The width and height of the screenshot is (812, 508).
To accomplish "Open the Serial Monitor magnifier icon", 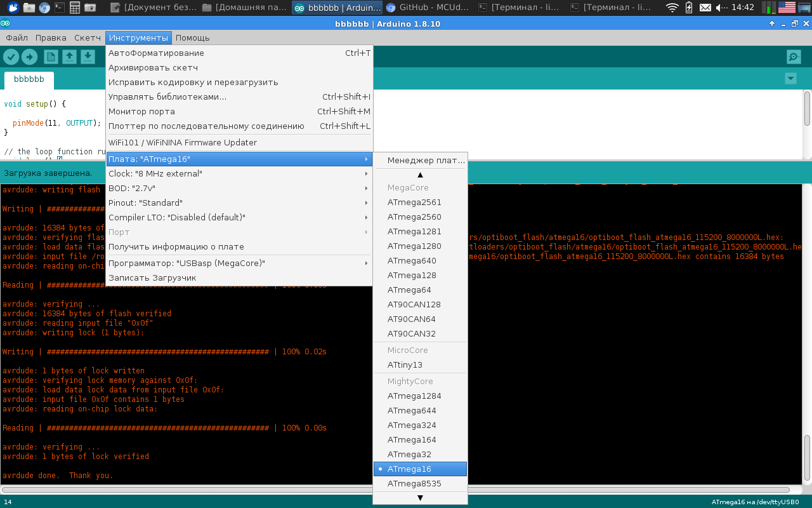I will (x=793, y=57).
